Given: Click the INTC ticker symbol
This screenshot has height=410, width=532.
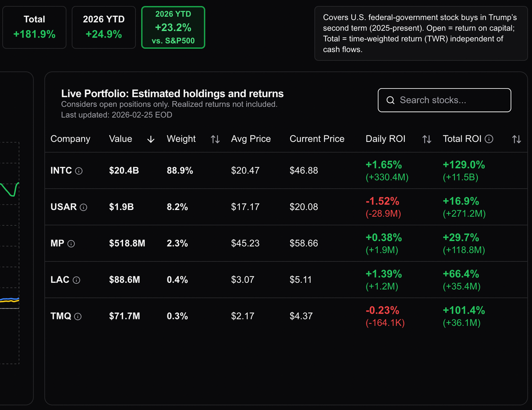Looking at the screenshot, I should click(x=61, y=171).
